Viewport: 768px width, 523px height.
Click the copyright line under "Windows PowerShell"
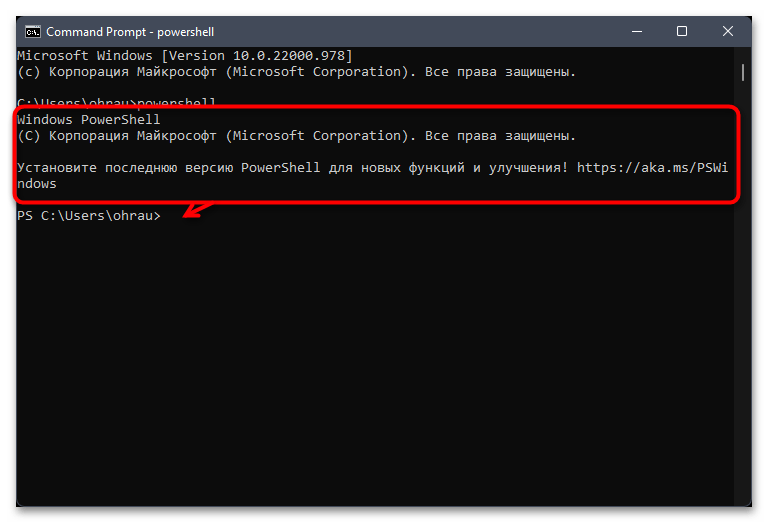296,136
